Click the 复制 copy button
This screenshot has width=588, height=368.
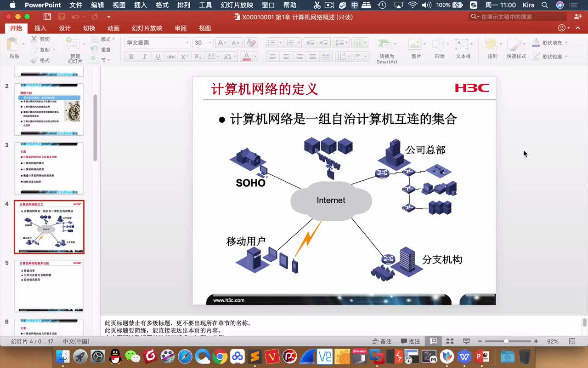click(x=40, y=50)
